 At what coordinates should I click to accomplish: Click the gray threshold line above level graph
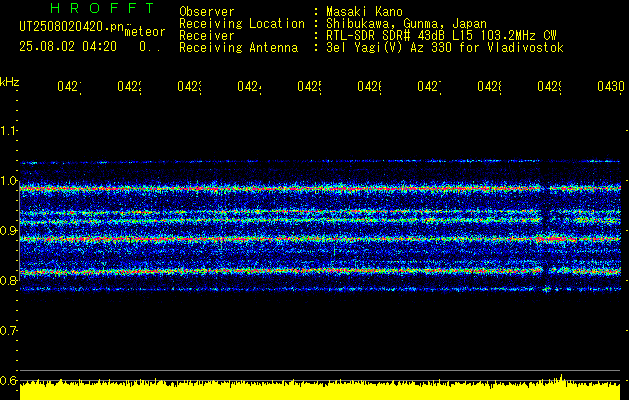tap(320, 370)
